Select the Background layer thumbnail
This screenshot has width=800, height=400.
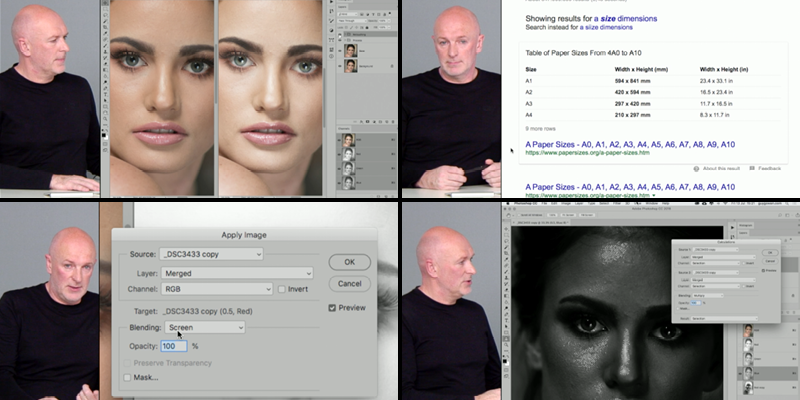[351, 66]
